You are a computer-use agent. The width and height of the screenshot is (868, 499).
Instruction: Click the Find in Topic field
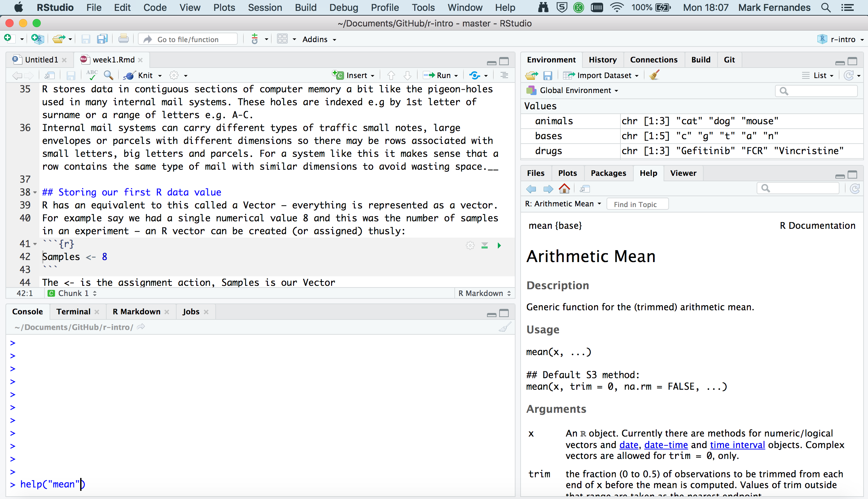(x=637, y=204)
